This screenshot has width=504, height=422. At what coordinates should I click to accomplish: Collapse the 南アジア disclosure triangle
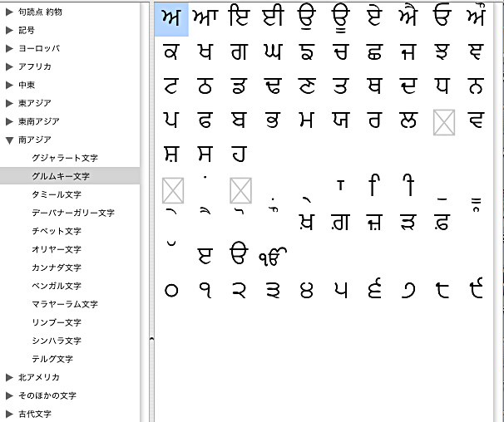[x=10, y=140]
